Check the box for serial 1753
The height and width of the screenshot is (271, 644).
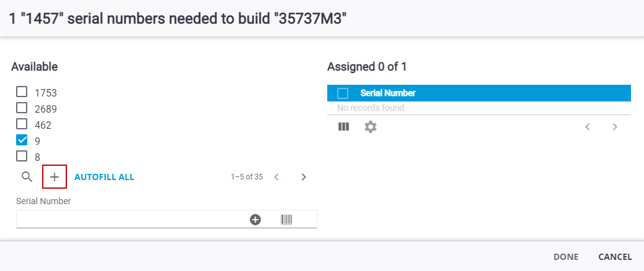(x=22, y=92)
